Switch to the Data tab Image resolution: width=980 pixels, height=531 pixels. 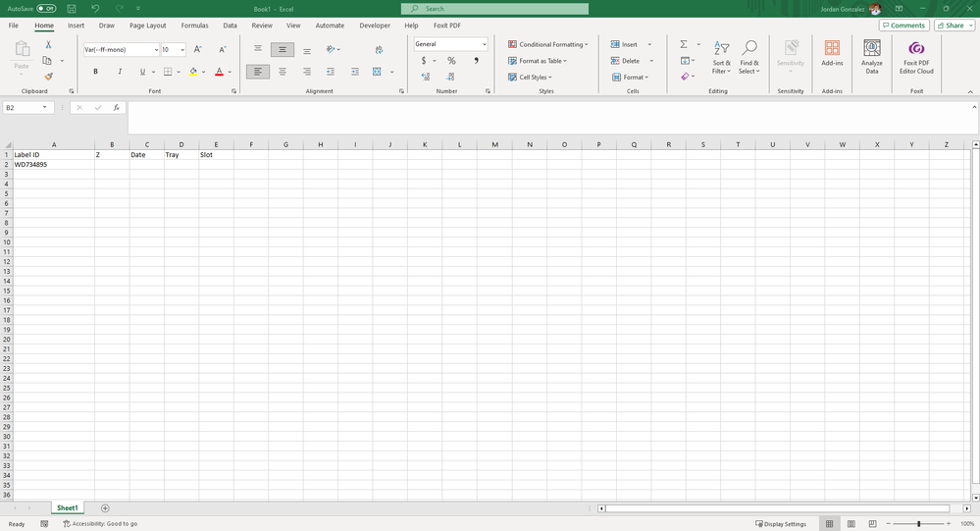[230, 26]
